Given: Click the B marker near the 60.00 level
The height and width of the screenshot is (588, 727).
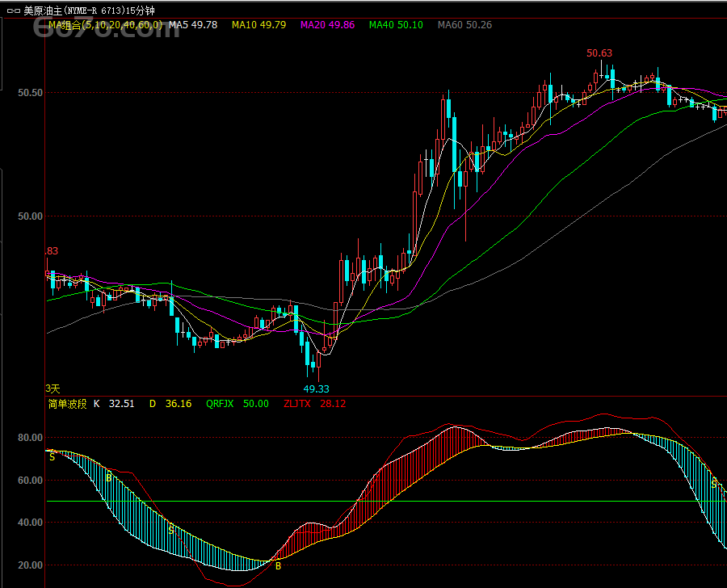Looking at the screenshot, I should click(x=109, y=478).
